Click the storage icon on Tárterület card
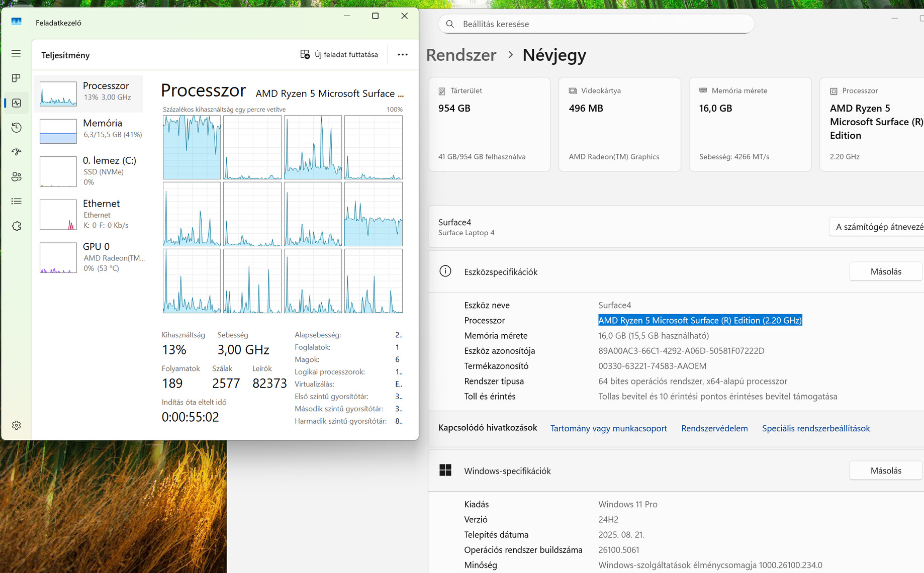The height and width of the screenshot is (573, 924). point(442,91)
